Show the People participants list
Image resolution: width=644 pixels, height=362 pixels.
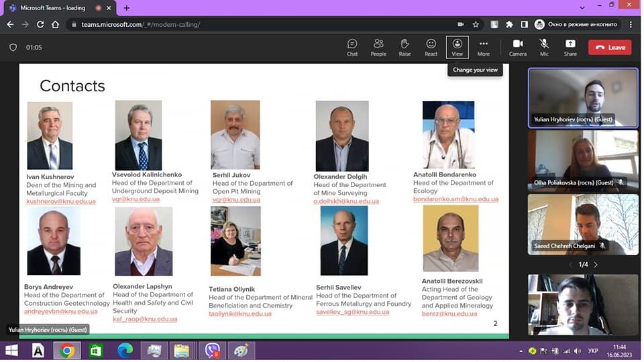point(380,48)
